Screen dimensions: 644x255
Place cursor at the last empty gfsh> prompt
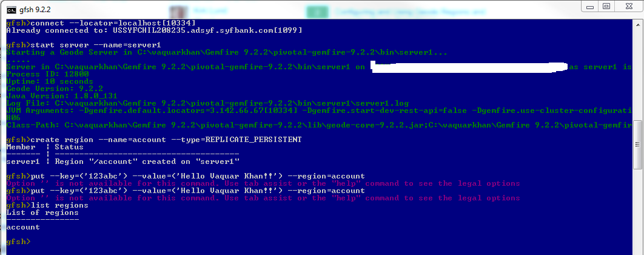pos(19,242)
